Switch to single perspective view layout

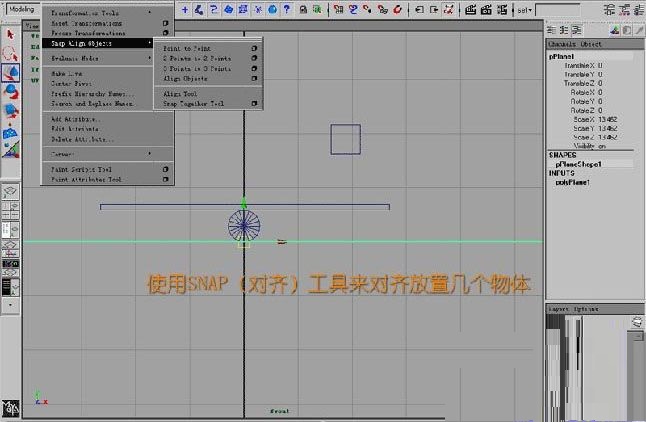[x=10, y=192]
